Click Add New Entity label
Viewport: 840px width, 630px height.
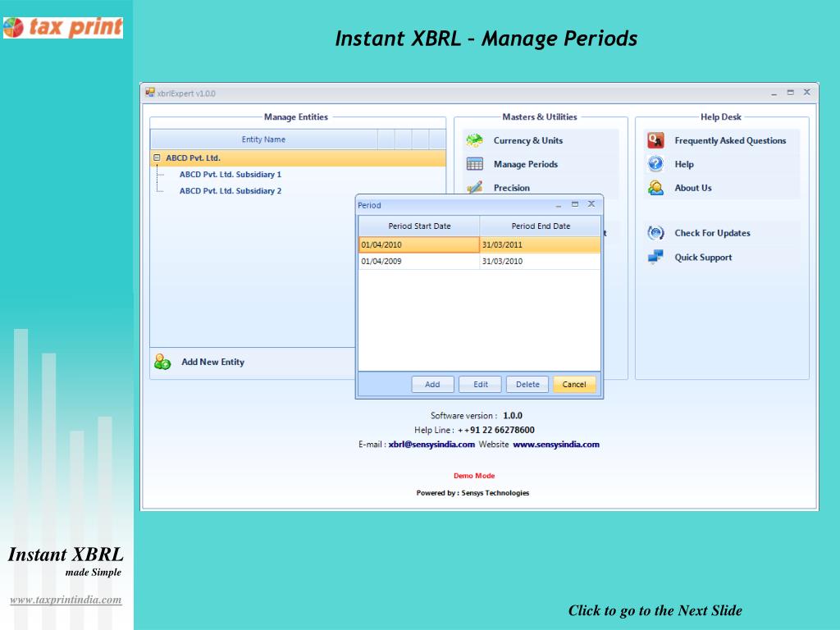[x=212, y=362]
